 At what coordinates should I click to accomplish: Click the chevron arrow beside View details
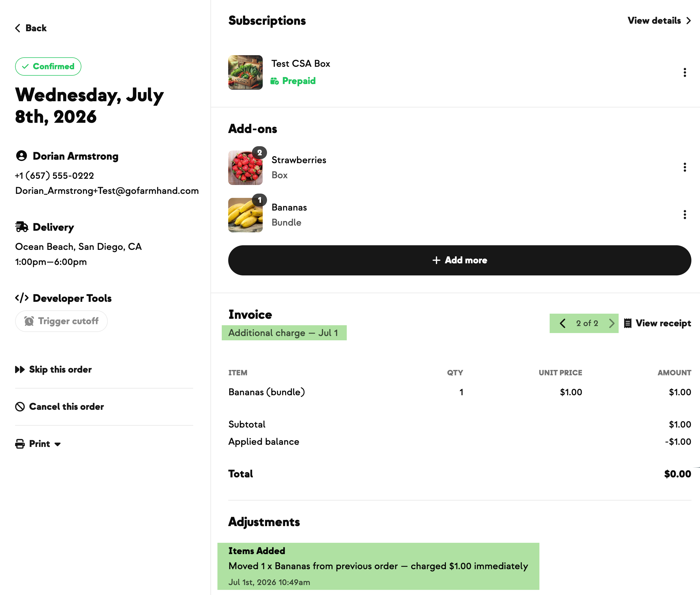click(688, 20)
